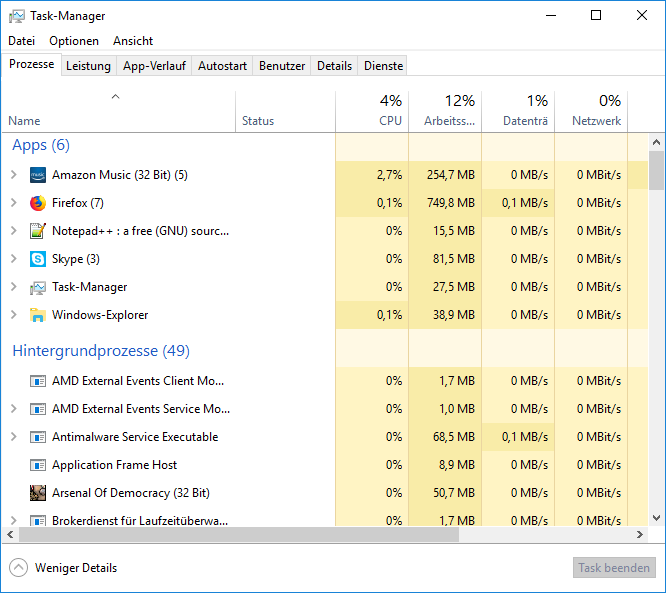This screenshot has width=666, height=593.
Task: Expand the Task-Manager process entry
Action: pos(14,287)
